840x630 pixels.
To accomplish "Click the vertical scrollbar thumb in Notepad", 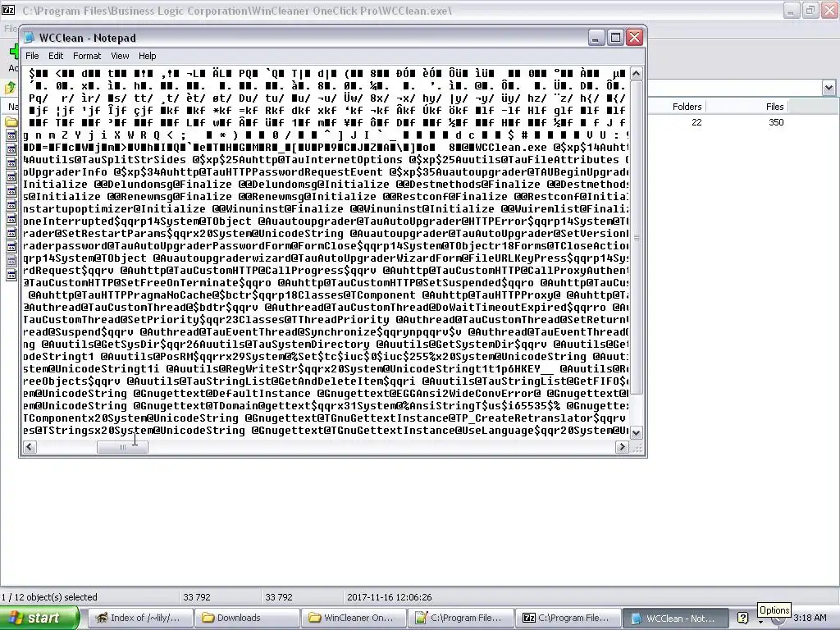I will [637, 237].
